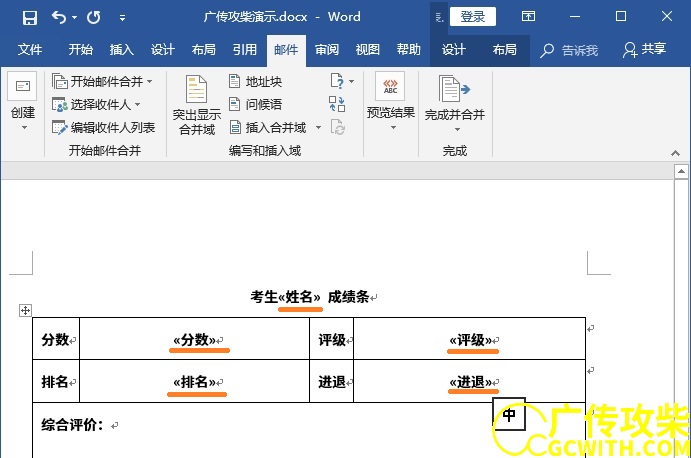Redo or repeat the last action
The image size is (691, 458).
pos(93,18)
